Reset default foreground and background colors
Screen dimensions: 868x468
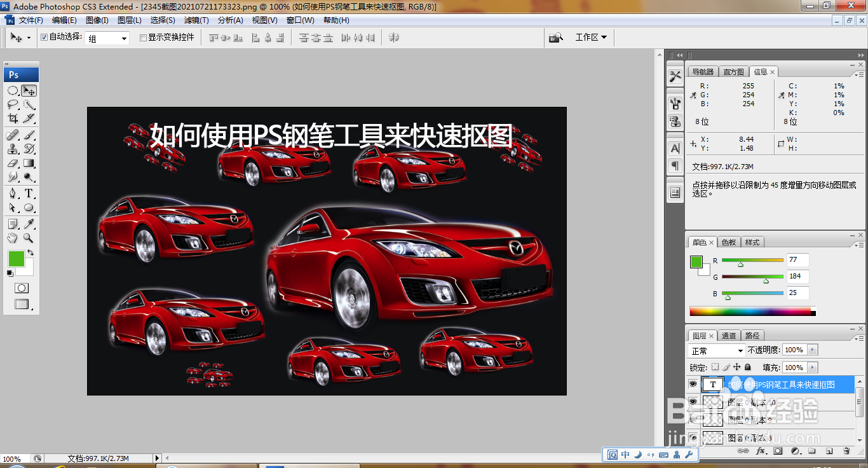tap(10, 273)
